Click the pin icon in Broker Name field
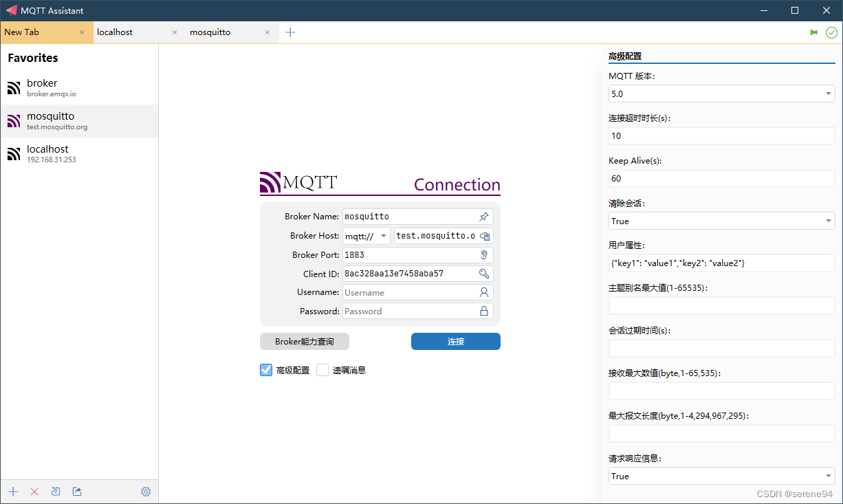Image resolution: width=843 pixels, height=504 pixels. point(484,217)
